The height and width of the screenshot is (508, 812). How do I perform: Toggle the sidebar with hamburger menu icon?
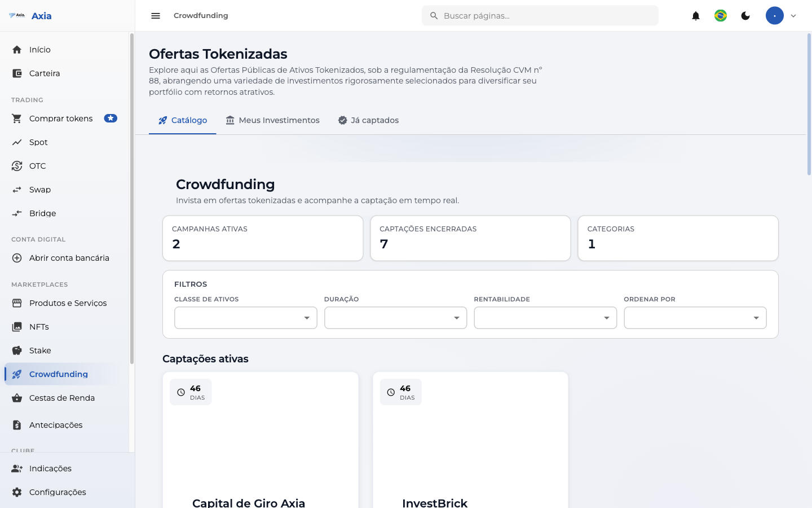156,16
